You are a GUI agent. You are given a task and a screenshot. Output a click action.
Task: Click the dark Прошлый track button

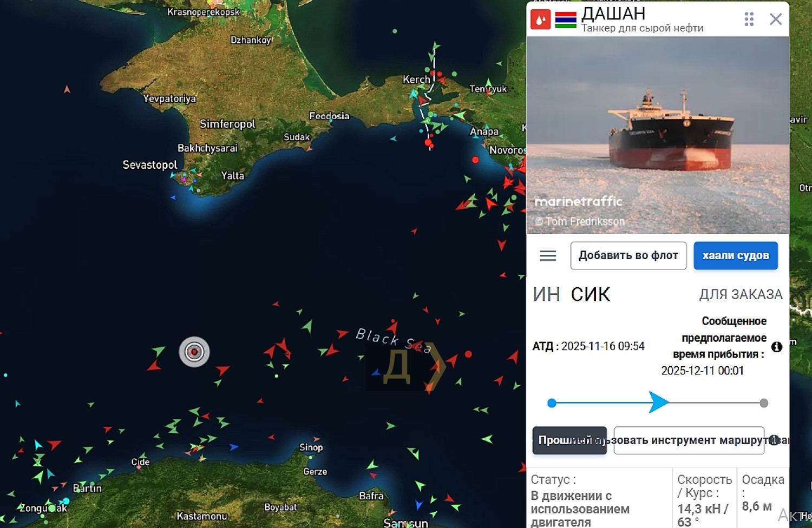[569, 440]
